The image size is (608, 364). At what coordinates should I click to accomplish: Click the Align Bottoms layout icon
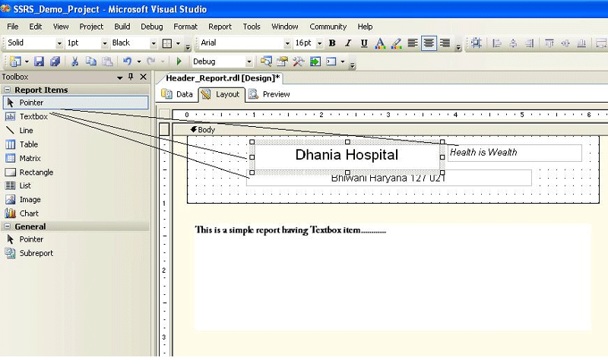[581, 43]
